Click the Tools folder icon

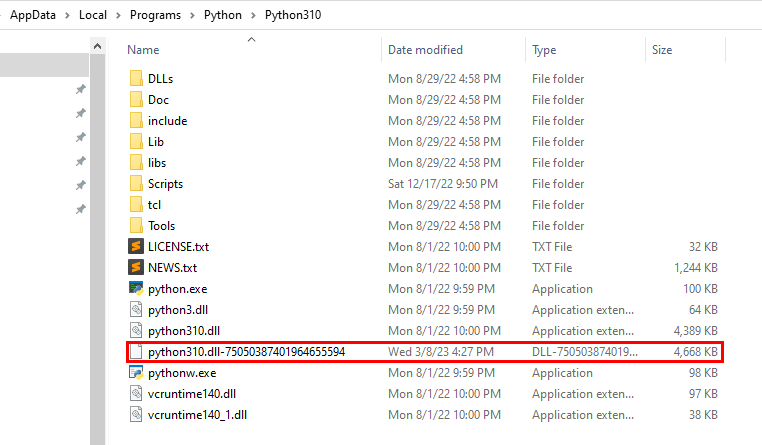[x=137, y=225]
